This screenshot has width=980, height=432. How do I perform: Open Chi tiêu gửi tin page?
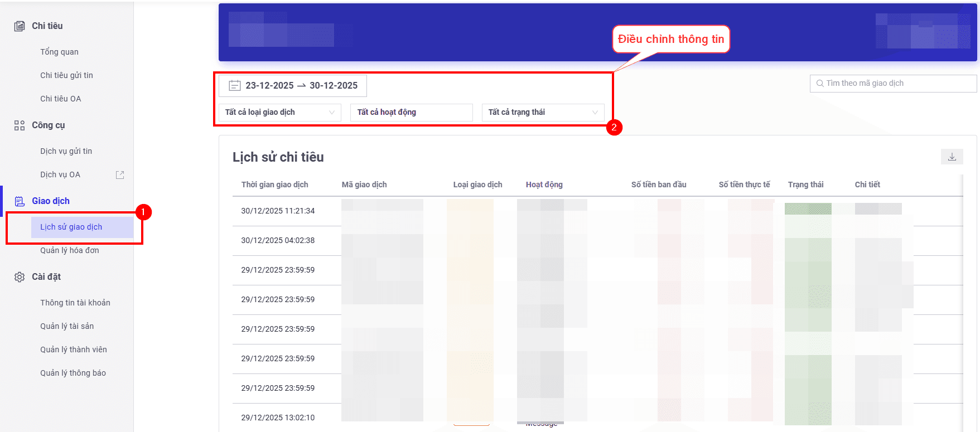click(66, 75)
